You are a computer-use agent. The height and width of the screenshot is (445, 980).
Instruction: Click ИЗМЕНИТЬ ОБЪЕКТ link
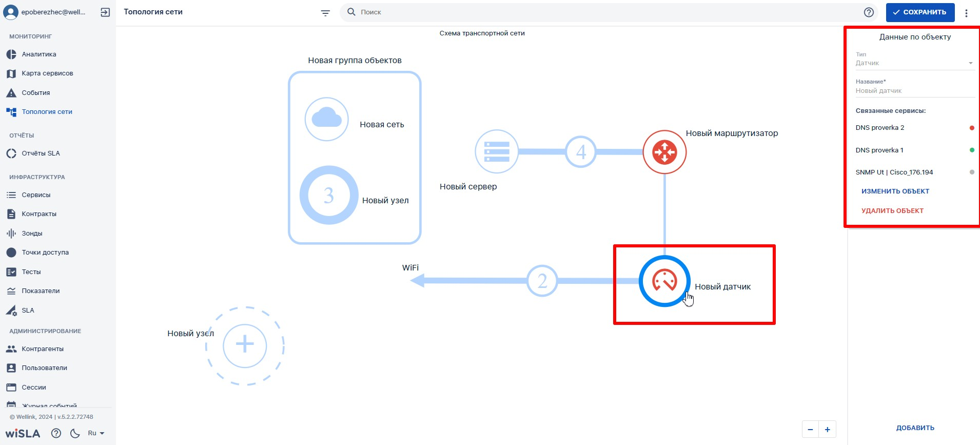(x=895, y=191)
